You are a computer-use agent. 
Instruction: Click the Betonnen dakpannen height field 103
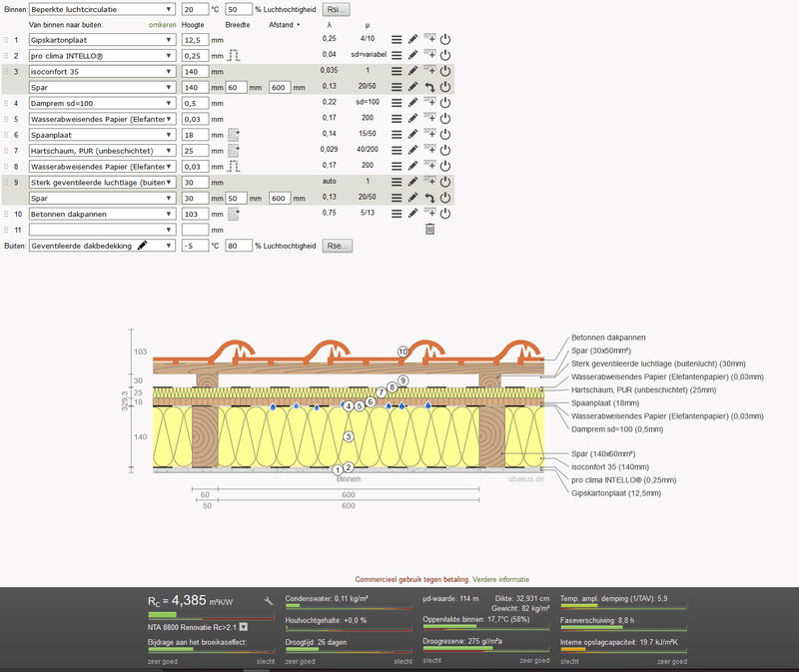pyautogui.click(x=195, y=214)
